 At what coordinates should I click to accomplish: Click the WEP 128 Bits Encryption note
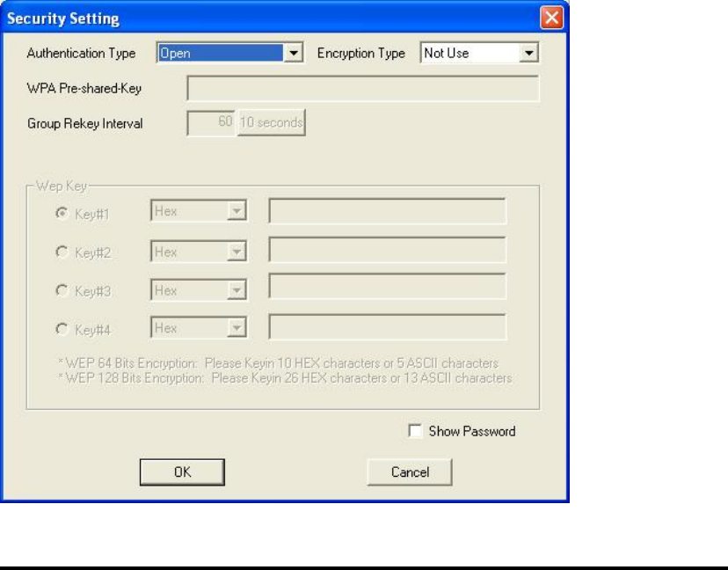coord(285,377)
